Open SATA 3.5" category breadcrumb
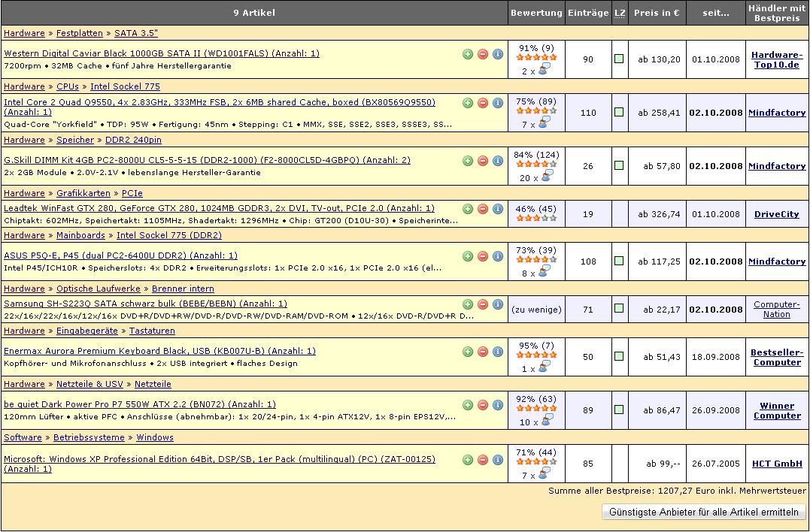The image size is (810, 532). coord(136,33)
